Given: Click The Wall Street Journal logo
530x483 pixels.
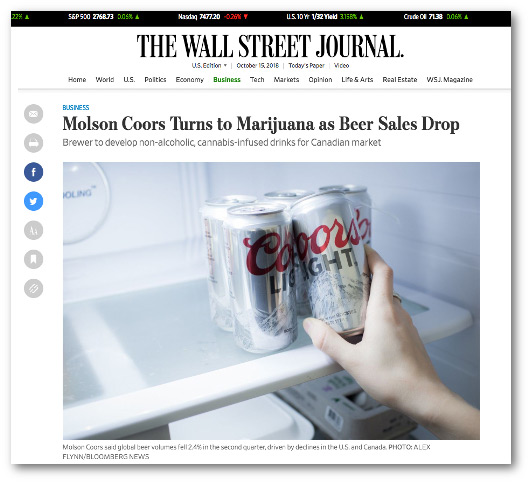Looking at the screenshot, I should pos(270,46).
